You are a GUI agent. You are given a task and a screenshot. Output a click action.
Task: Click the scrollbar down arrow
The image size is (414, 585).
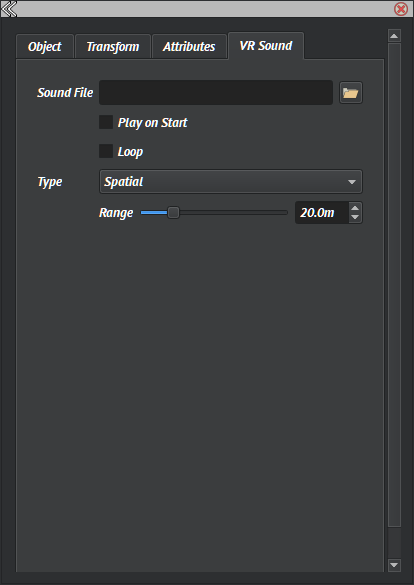[x=394, y=565]
